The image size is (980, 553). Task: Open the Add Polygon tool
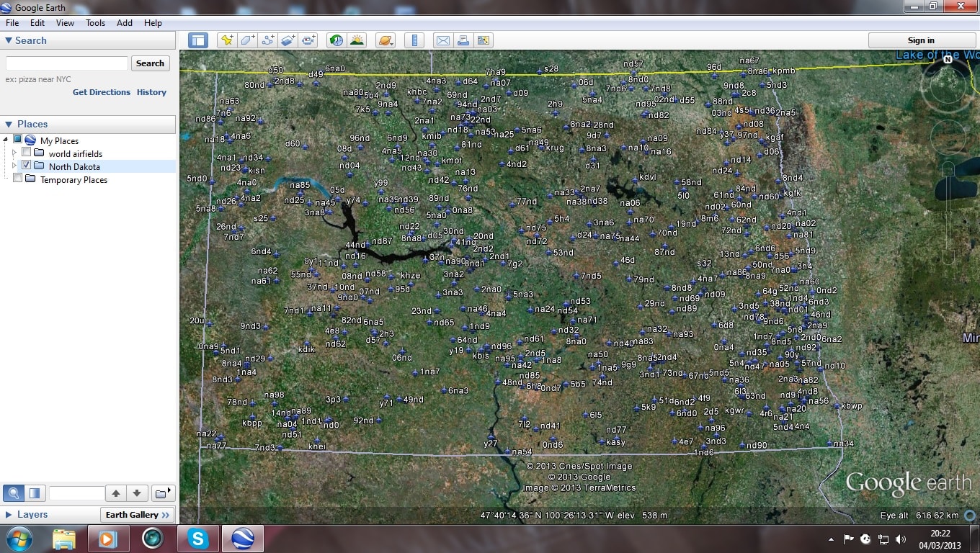246,40
